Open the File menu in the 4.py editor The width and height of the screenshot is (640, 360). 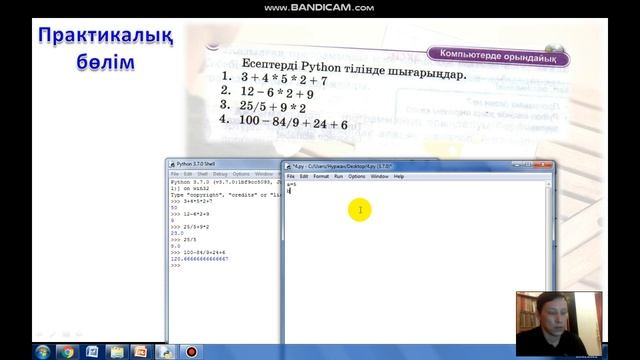tap(290, 176)
